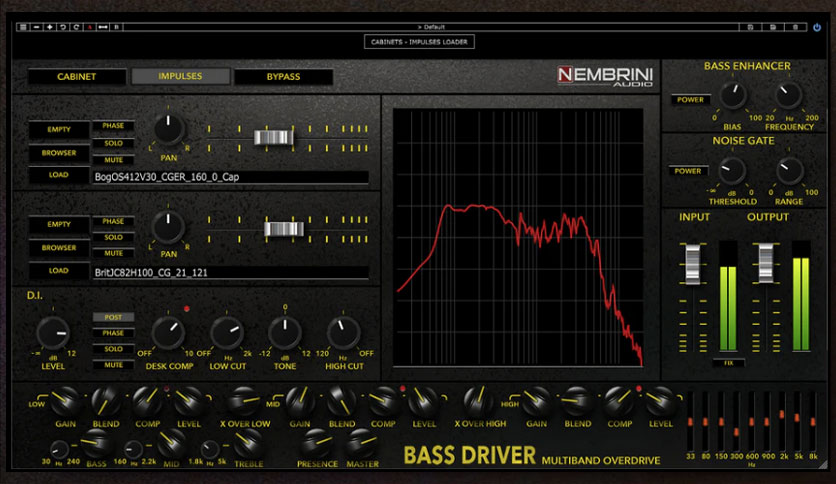Click the Bass Enhancer BIAS knob

[733, 95]
